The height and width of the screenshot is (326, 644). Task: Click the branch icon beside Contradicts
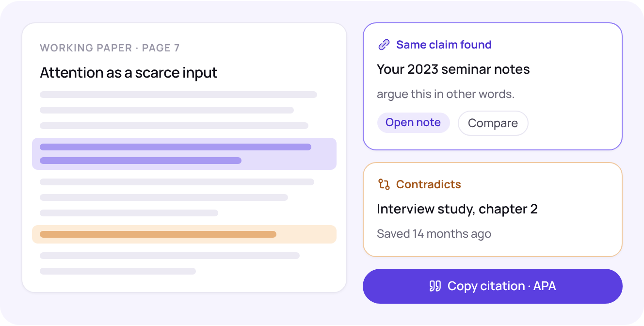[x=384, y=184]
